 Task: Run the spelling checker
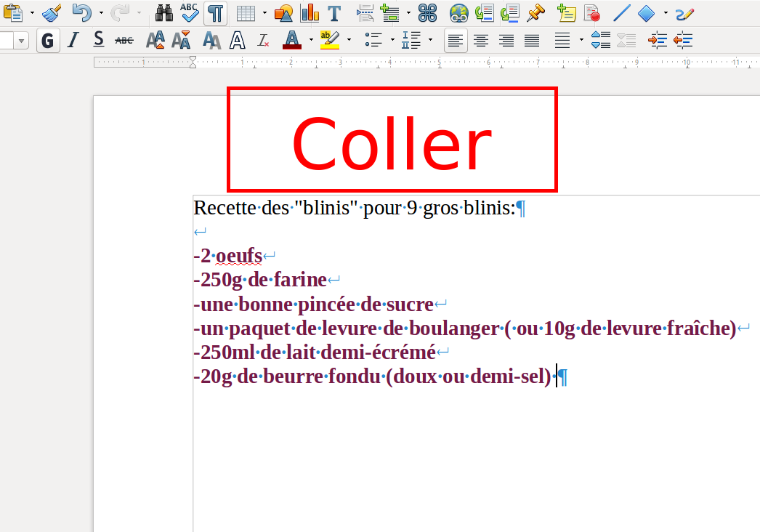point(189,12)
